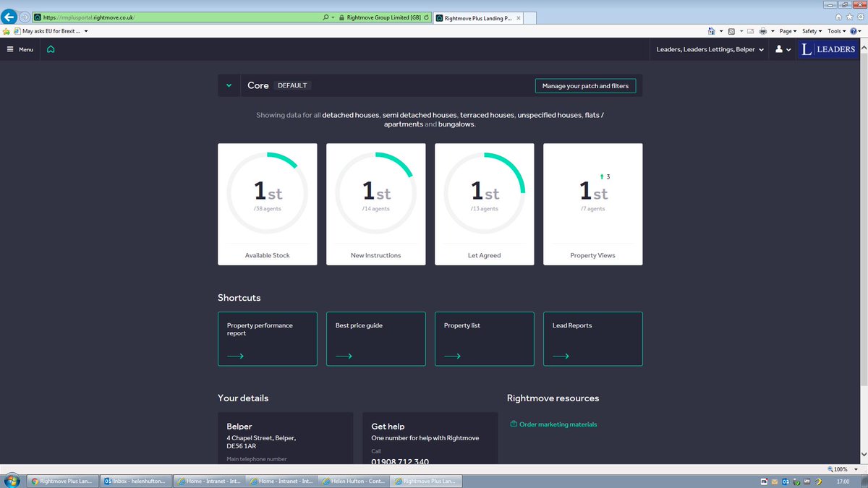Click Manage your patch and filters button
The image size is (868, 488).
585,85
